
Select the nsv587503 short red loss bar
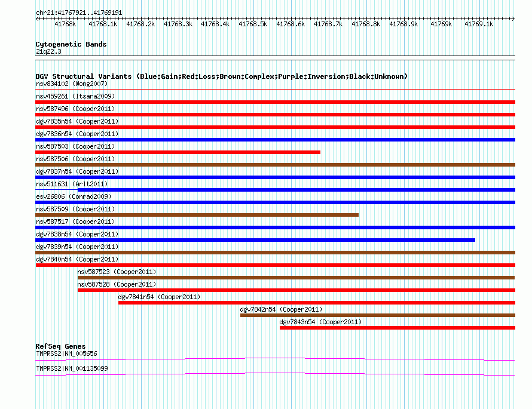(x=178, y=152)
